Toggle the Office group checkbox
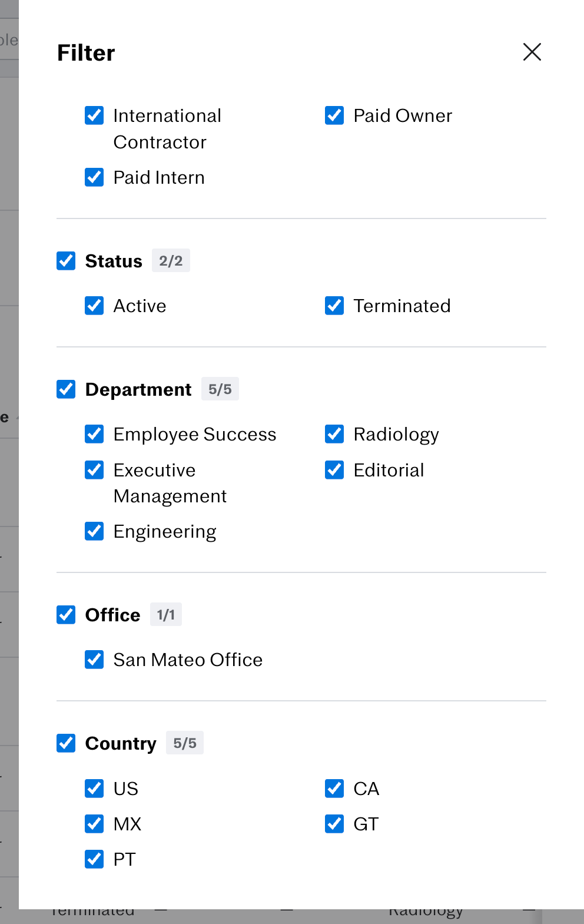Screen dimensions: 584x924 (66, 615)
